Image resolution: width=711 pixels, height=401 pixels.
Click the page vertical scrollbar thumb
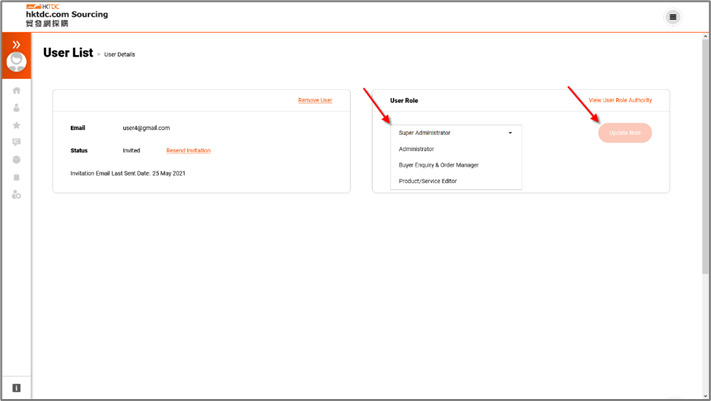point(705,156)
